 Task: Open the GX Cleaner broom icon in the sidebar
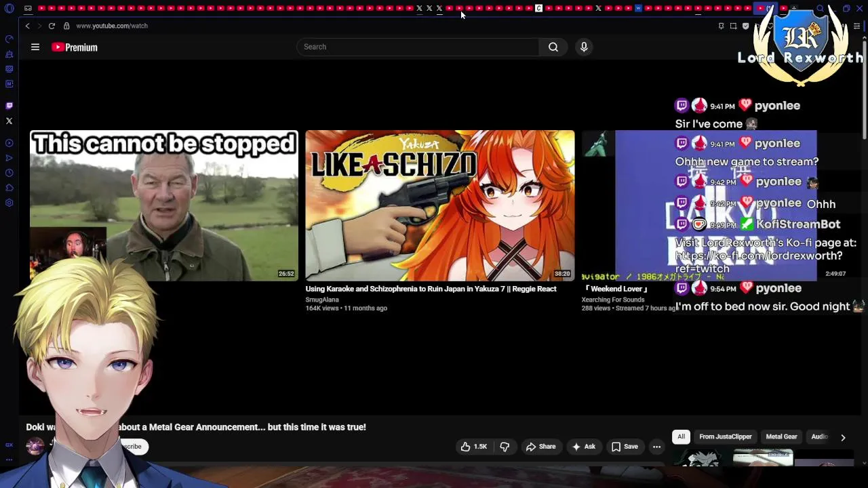point(9,54)
